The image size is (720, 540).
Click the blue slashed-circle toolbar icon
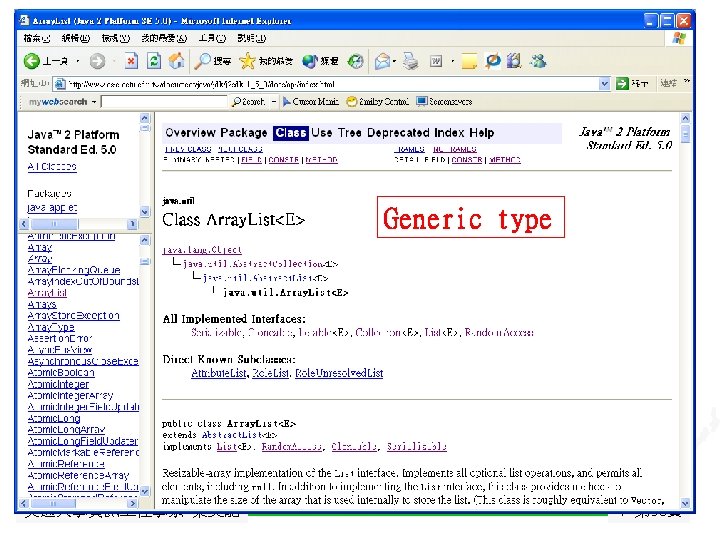pos(493,60)
